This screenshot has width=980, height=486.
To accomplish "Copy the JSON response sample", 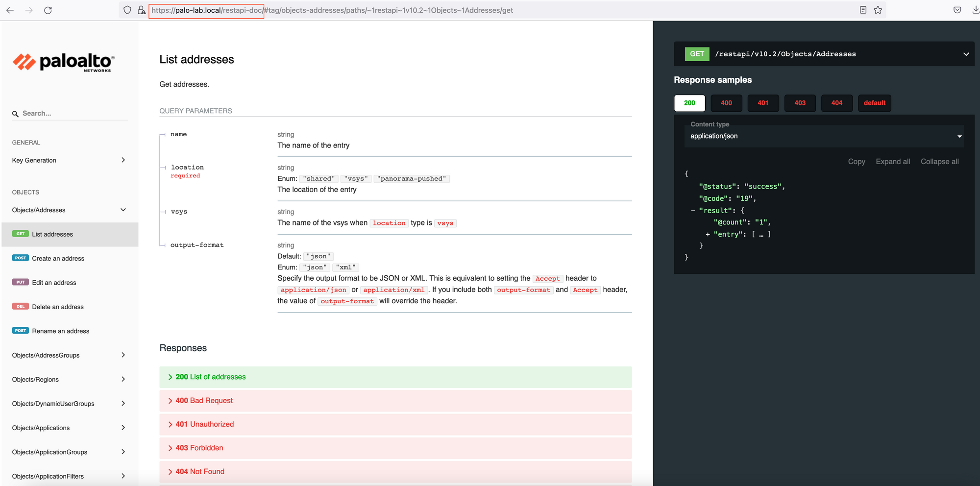I will click(857, 162).
